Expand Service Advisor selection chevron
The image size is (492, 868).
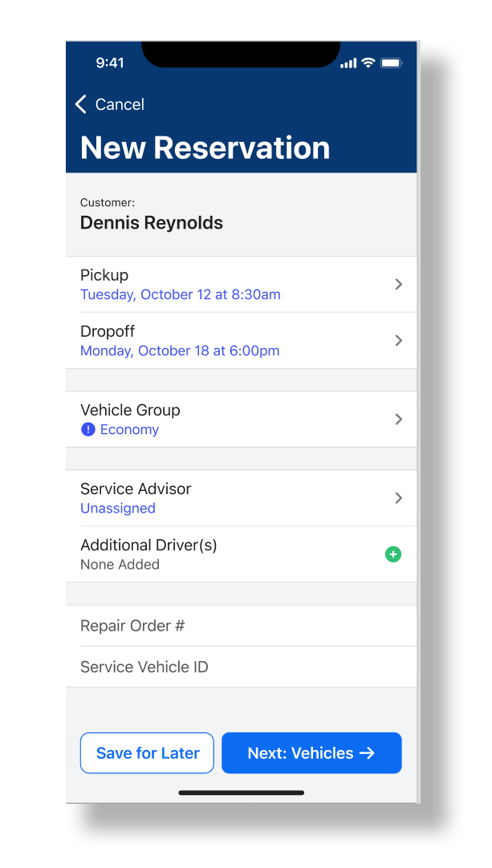(x=398, y=498)
